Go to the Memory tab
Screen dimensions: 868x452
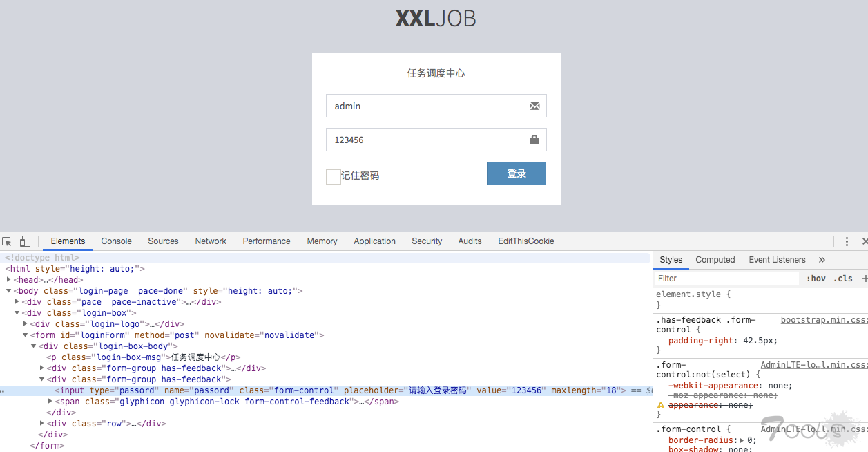pyautogui.click(x=322, y=241)
